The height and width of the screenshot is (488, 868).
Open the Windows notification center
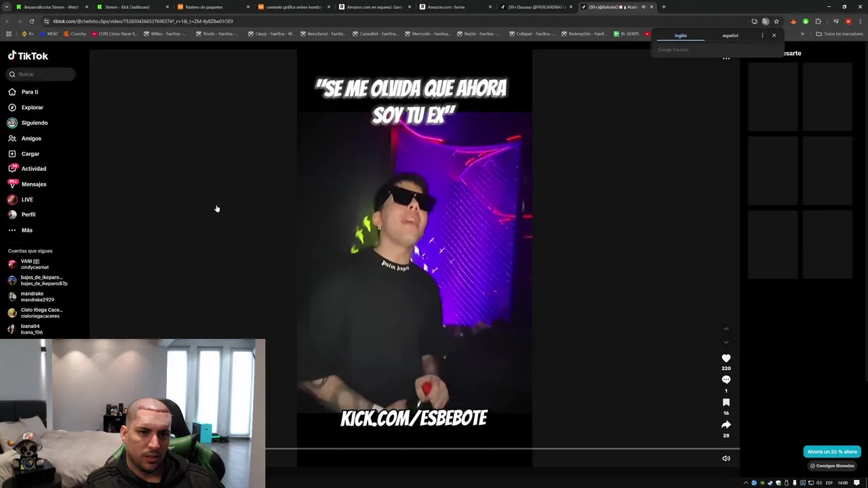pos(856,483)
